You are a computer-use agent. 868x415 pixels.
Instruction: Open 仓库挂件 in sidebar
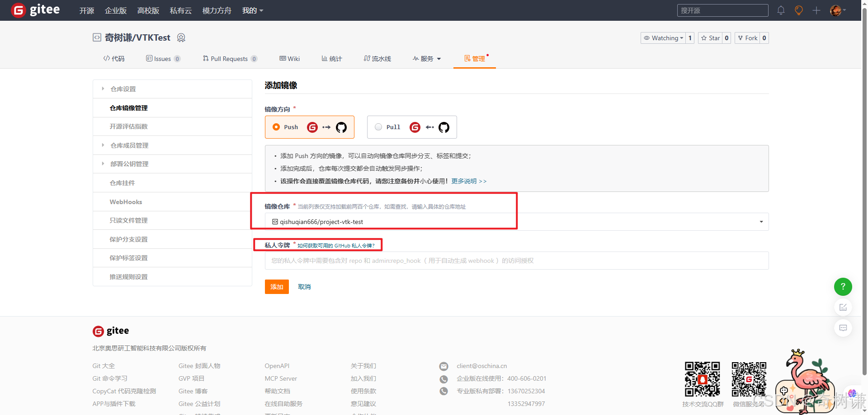[x=172, y=183]
